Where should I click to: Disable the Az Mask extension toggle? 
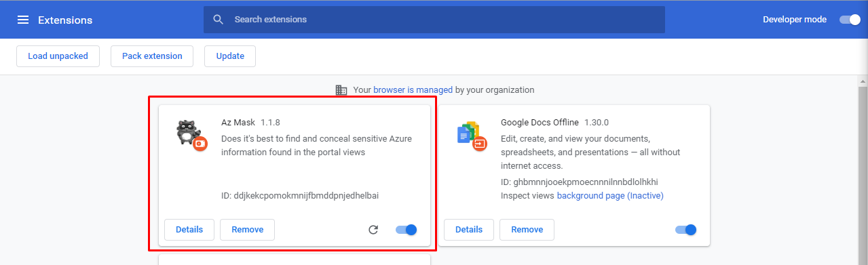pyautogui.click(x=406, y=230)
